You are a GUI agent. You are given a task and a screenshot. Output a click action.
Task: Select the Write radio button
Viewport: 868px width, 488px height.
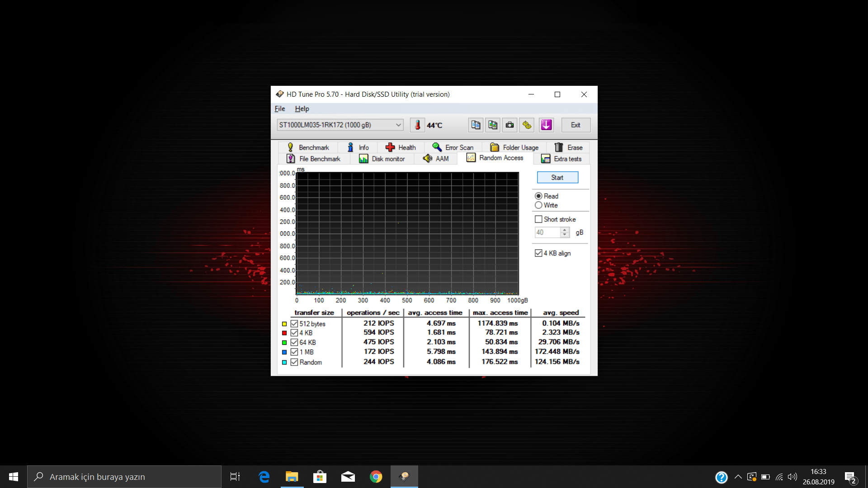(538, 205)
